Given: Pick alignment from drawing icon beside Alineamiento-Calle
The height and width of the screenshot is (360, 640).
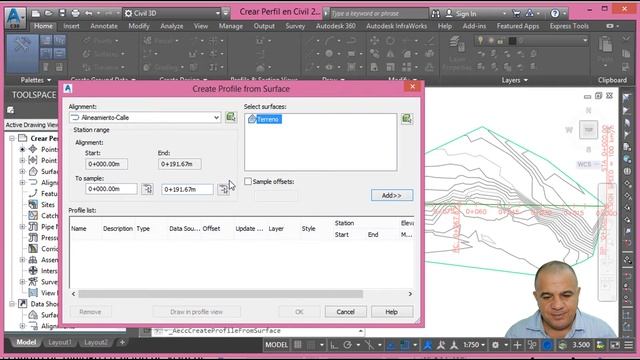Looking at the screenshot, I should [x=231, y=117].
